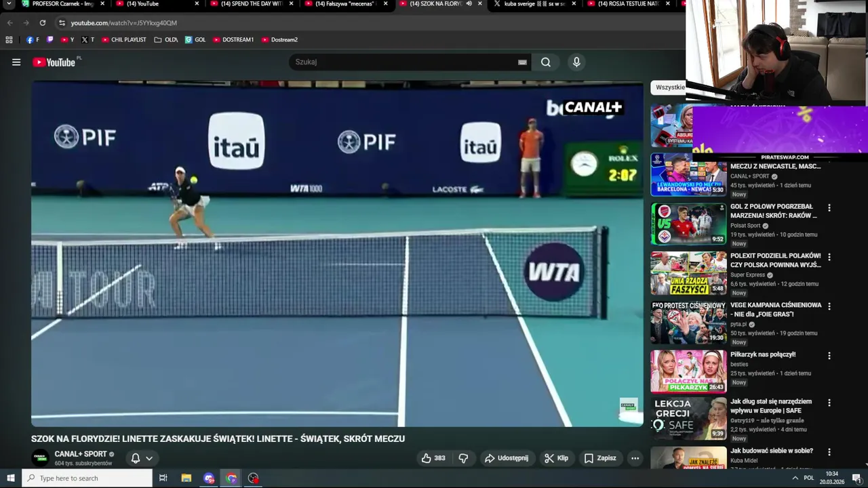The width and height of the screenshot is (868, 488).
Task: Go back in browser history
Action: (x=9, y=22)
